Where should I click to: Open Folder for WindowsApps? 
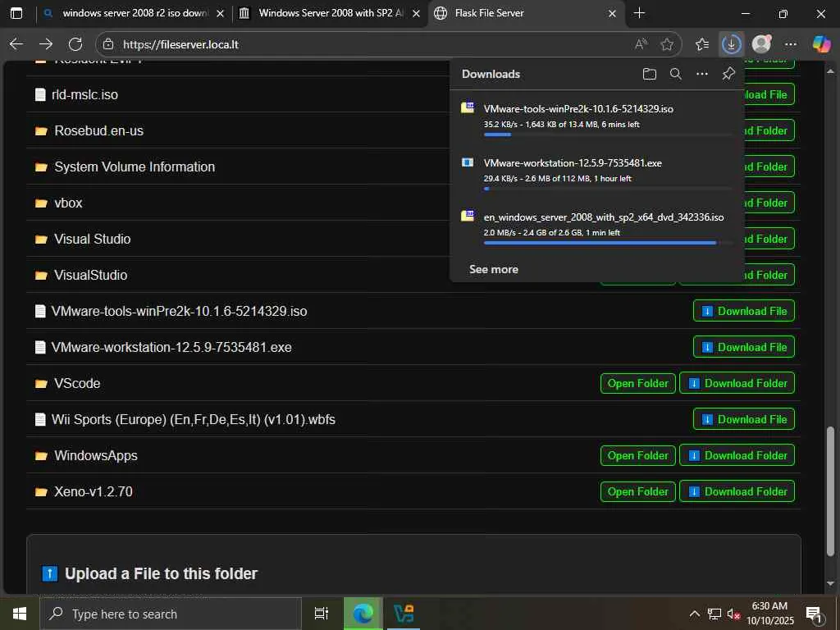637,455
